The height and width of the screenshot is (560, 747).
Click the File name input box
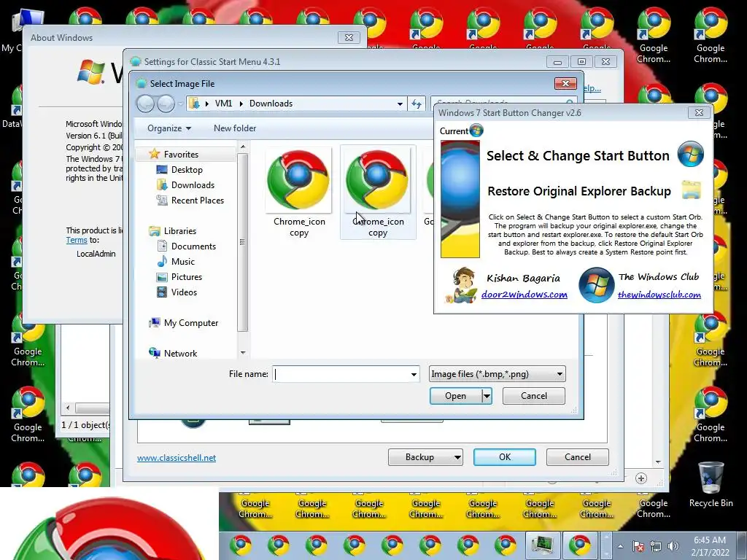[341, 374]
